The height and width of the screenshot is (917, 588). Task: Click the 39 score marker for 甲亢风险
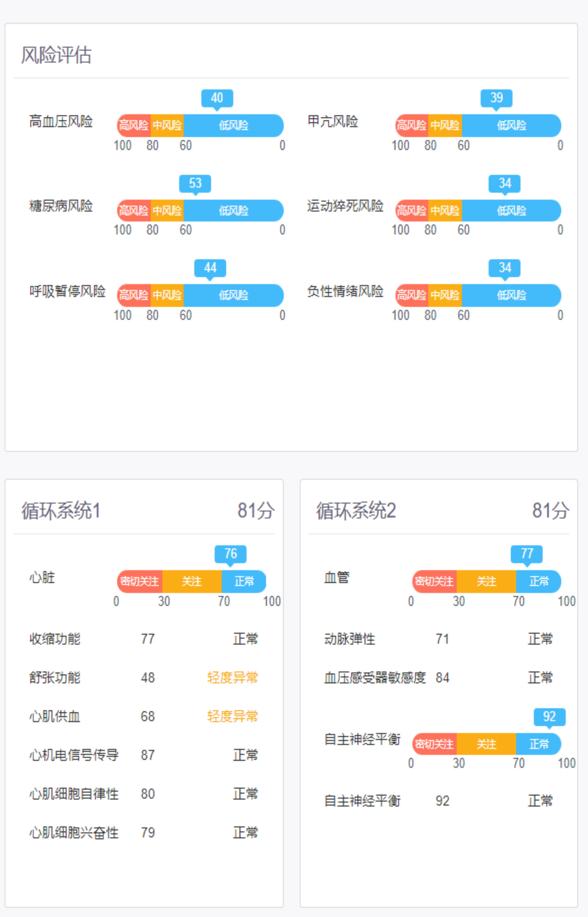click(496, 98)
